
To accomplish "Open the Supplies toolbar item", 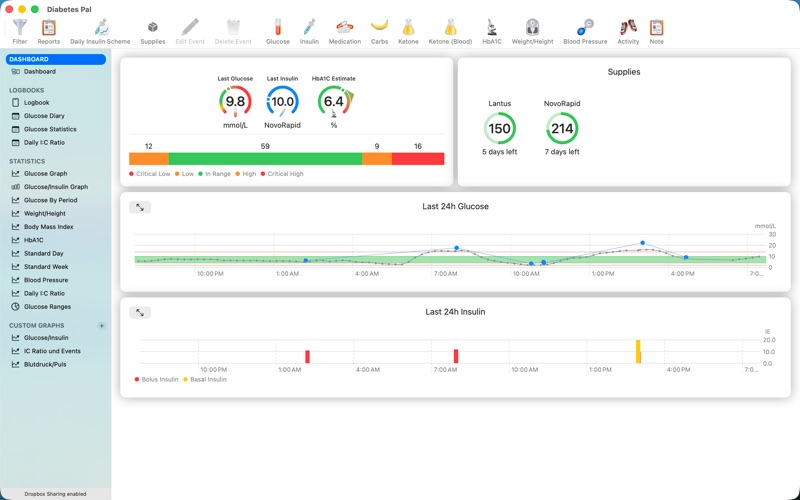I will tap(153, 32).
